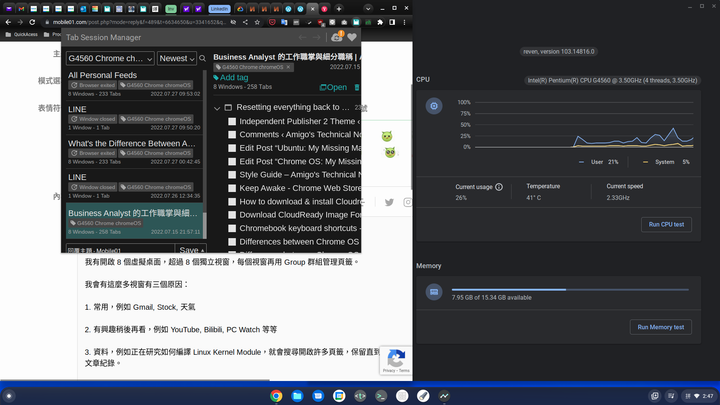Screen dimensions: 720x405
Task: Open the ChromeOS launcher button
Action: (x=9, y=396)
